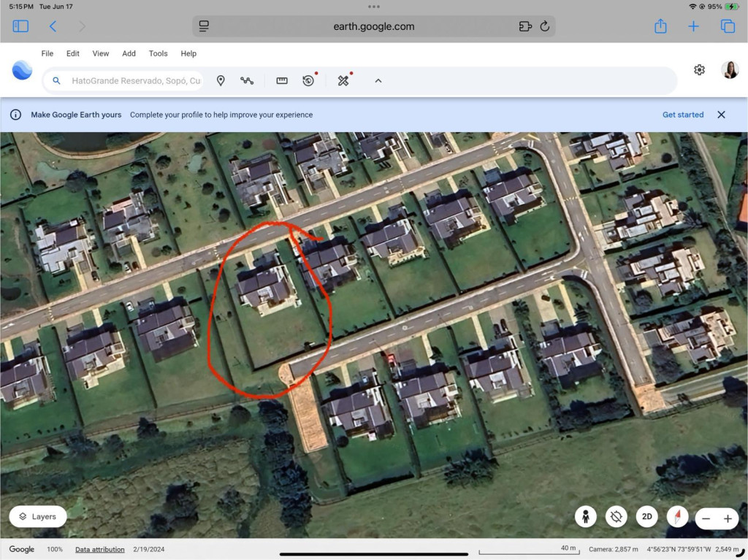Click the Get started link
Screen dimensions: 748x560
[683, 115]
